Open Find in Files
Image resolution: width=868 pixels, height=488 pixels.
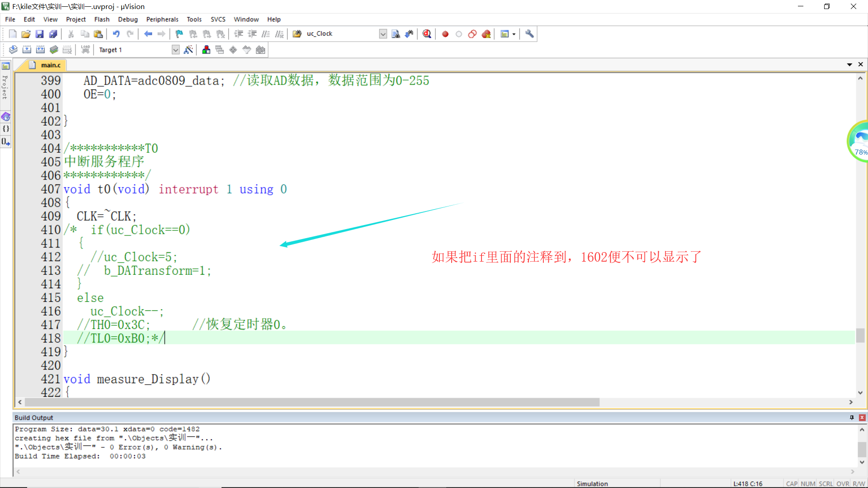coord(297,34)
